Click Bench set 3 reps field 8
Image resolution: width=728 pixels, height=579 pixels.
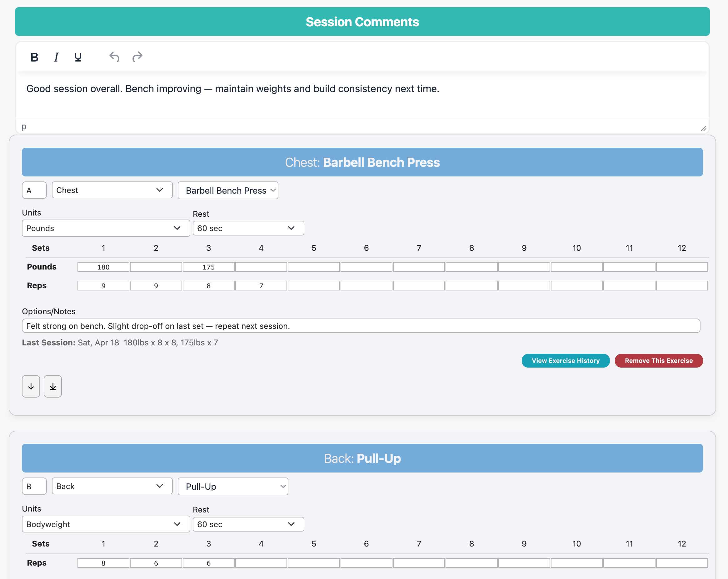[209, 285]
